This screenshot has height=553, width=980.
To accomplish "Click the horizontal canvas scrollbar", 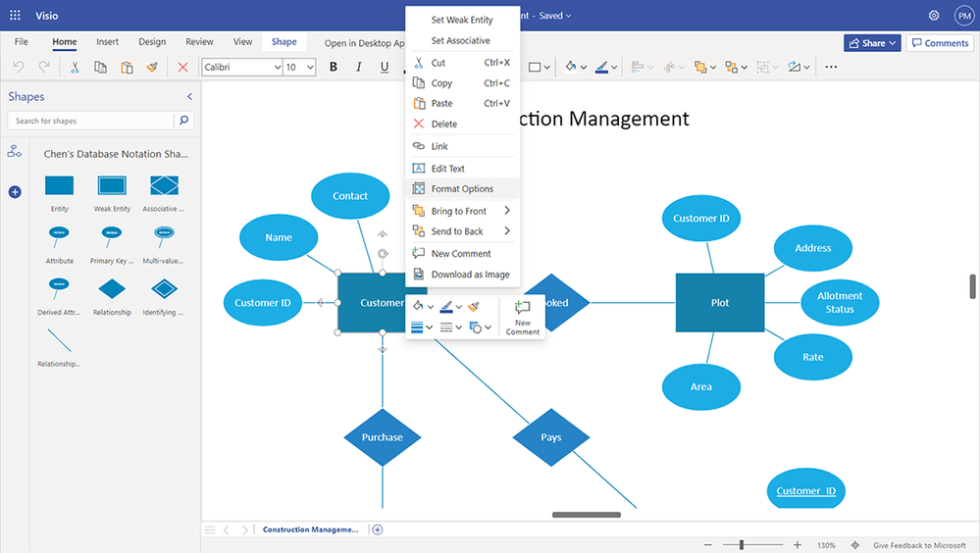I will 587,515.
